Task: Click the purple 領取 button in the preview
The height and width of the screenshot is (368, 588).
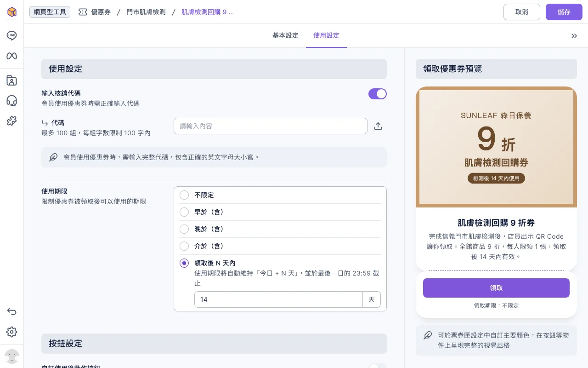Action: coord(496,288)
